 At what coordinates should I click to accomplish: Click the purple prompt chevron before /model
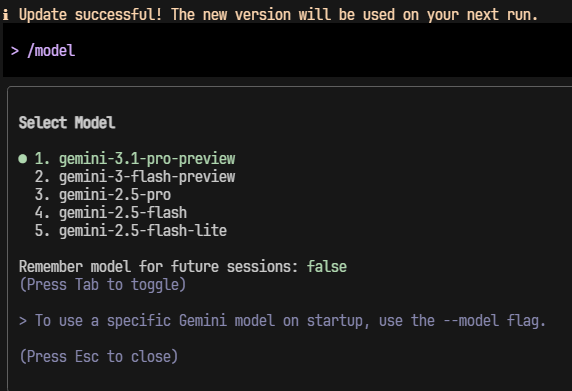15,51
